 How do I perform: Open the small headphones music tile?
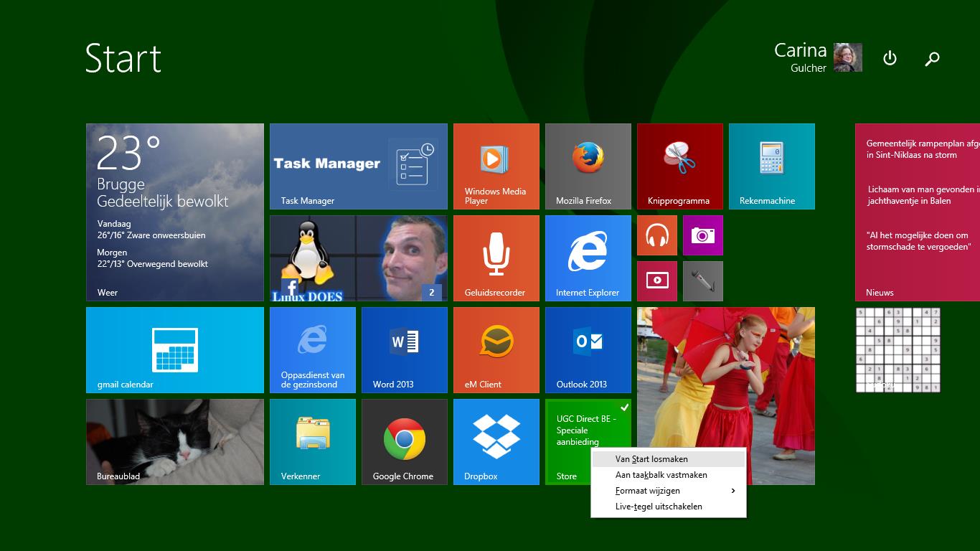(x=657, y=235)
